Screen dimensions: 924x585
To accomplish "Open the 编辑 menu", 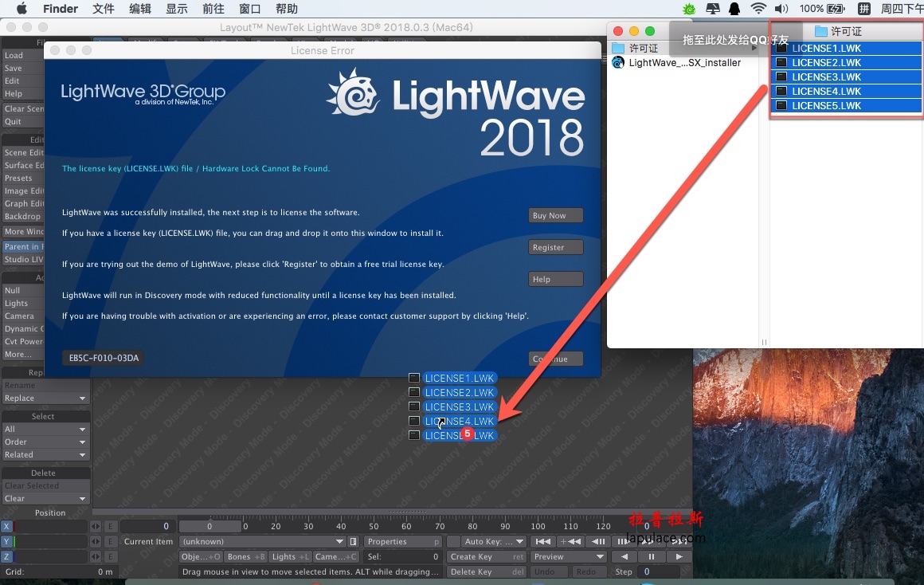I will click(x=140, y=9).
